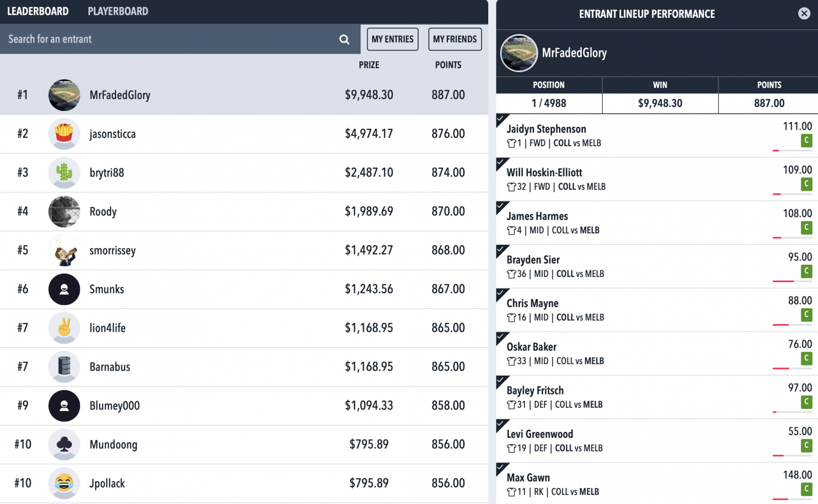Click Roody's grayscale avatar
The image size is (818, 504).
coord(64,212)
